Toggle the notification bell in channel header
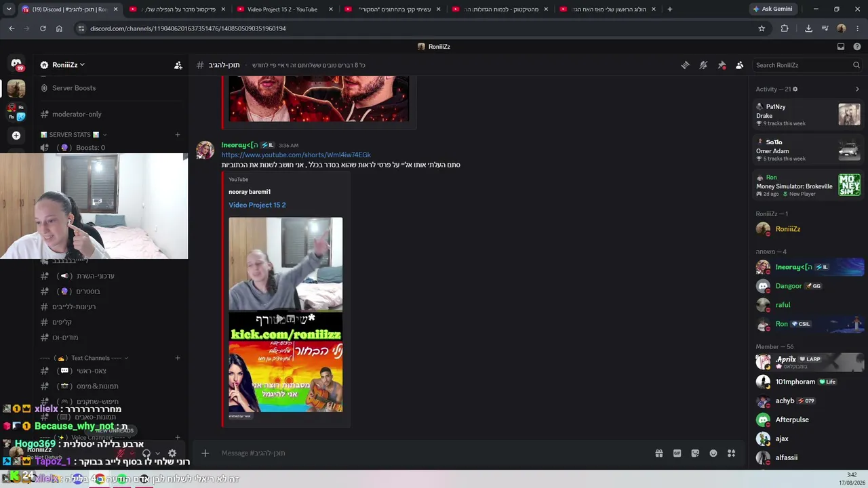This screenshot has height=488, width=868. [703, 65]
